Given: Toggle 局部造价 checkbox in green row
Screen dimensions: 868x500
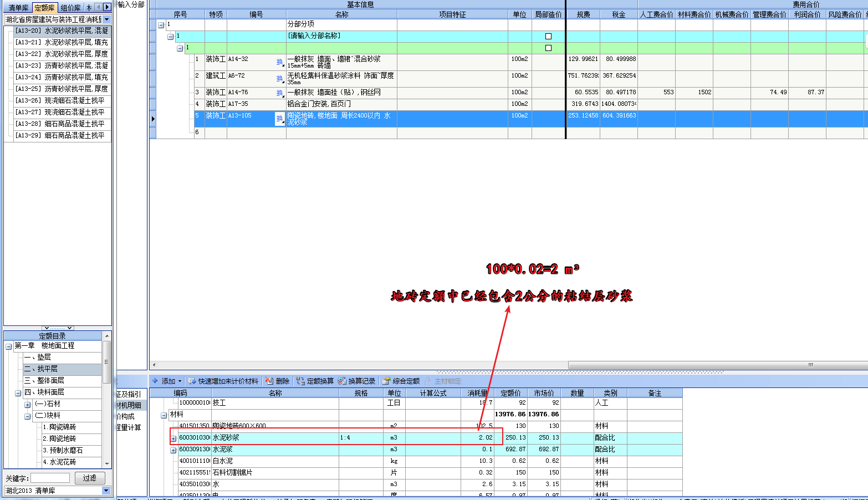Looking at the screenshot, I should pyautogui.click(x=548, y=48).
